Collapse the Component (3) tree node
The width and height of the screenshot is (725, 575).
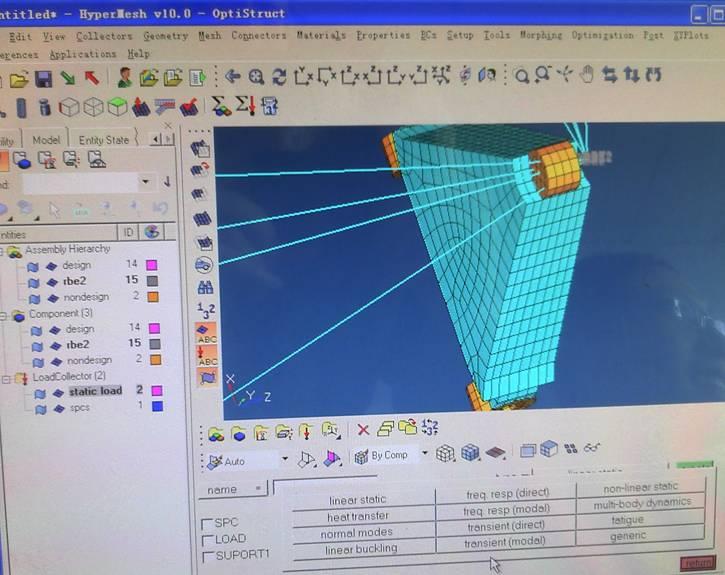4,316
